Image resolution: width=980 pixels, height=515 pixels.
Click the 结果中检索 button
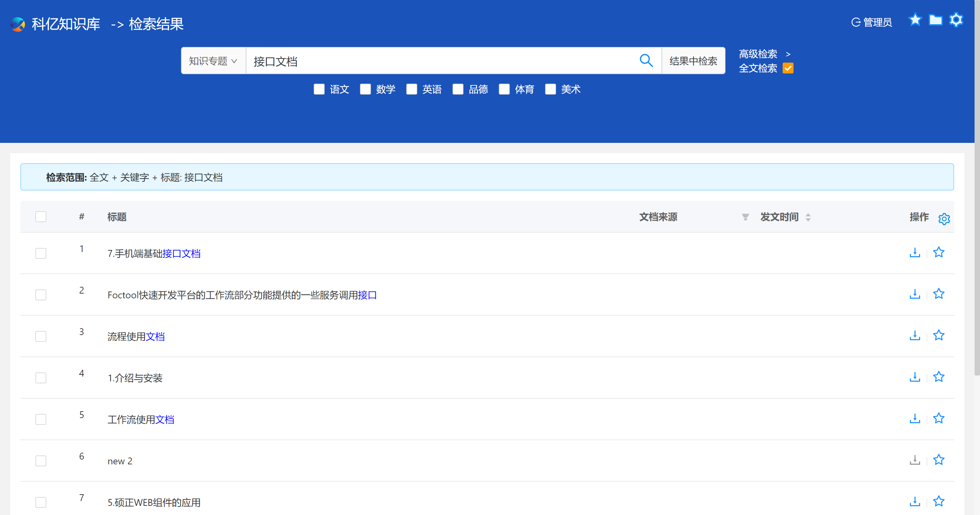pos(693,61)
